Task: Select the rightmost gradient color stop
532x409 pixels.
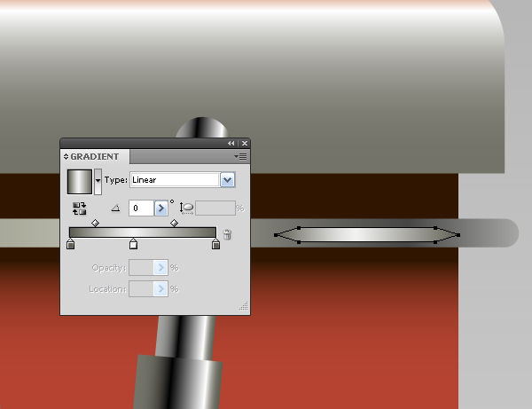Action: (x=215, y=244)
